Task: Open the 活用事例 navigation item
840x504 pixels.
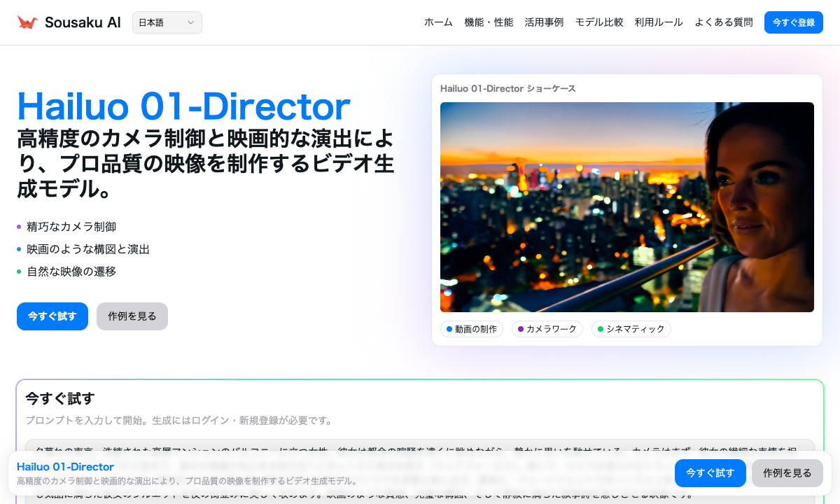Action: tap(544, 22)
